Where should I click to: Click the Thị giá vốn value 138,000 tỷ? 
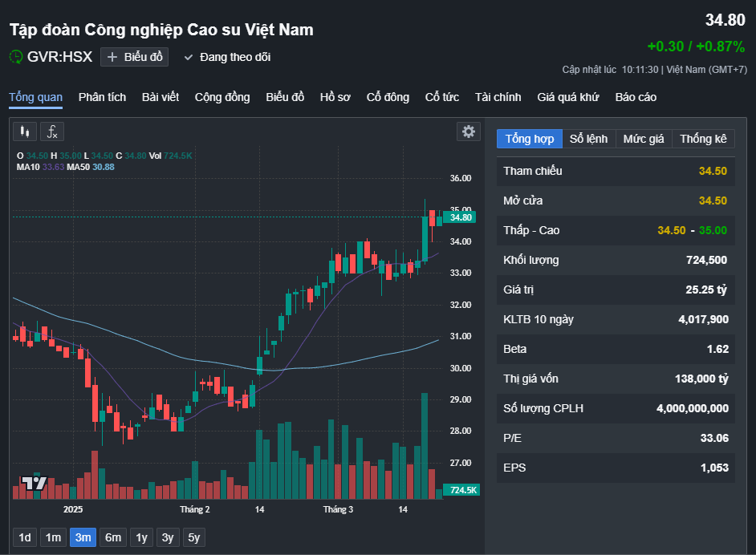coord(701,379)
